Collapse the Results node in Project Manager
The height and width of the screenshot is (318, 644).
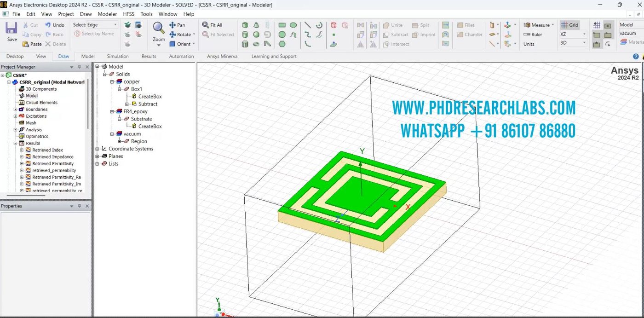pos(15,143)
